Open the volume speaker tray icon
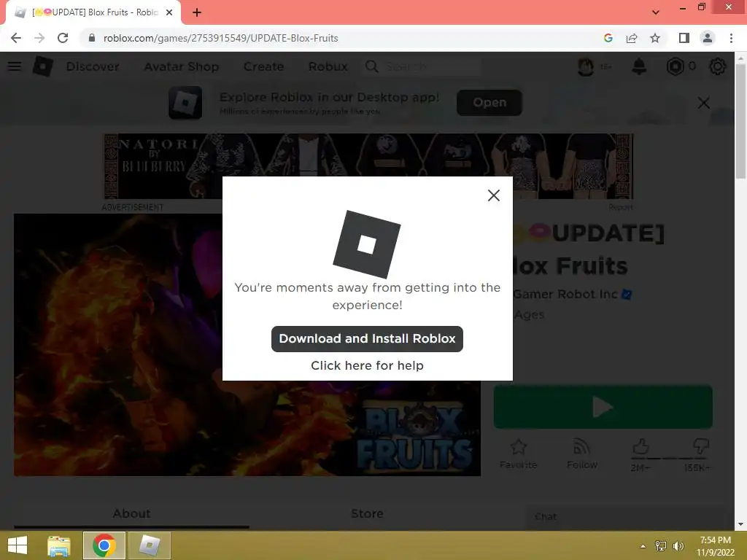Viewport: 747px width, 560px height. 678,546
